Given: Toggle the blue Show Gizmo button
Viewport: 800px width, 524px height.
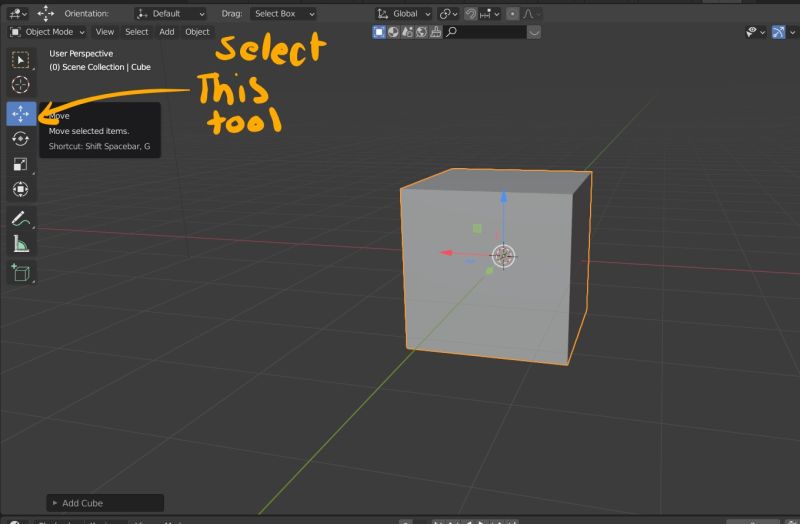Looking at the screenshot, I should tap(779, 32).
